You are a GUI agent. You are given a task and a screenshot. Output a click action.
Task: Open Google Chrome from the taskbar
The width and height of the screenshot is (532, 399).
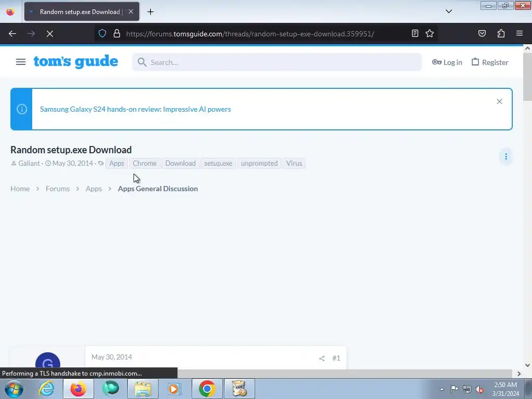click(207, 389)
